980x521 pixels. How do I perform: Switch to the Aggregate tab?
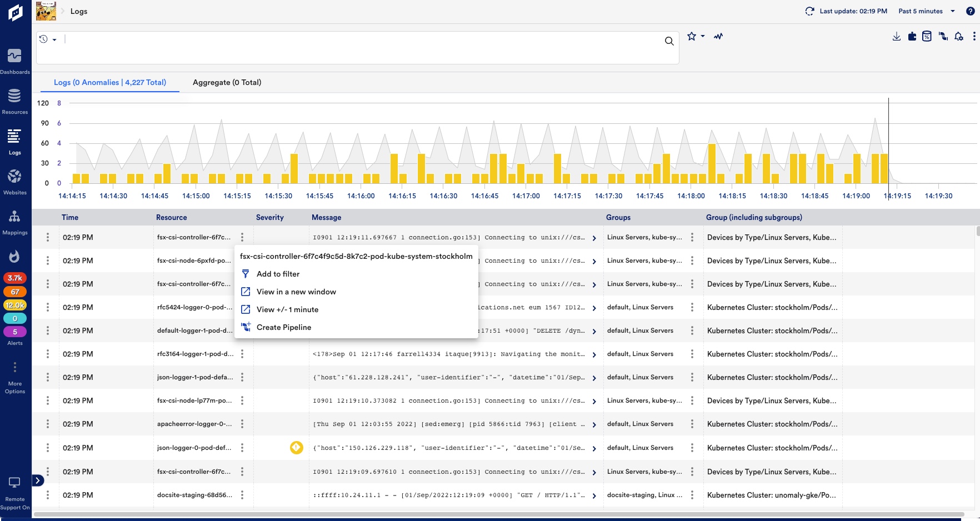[227, 82]
